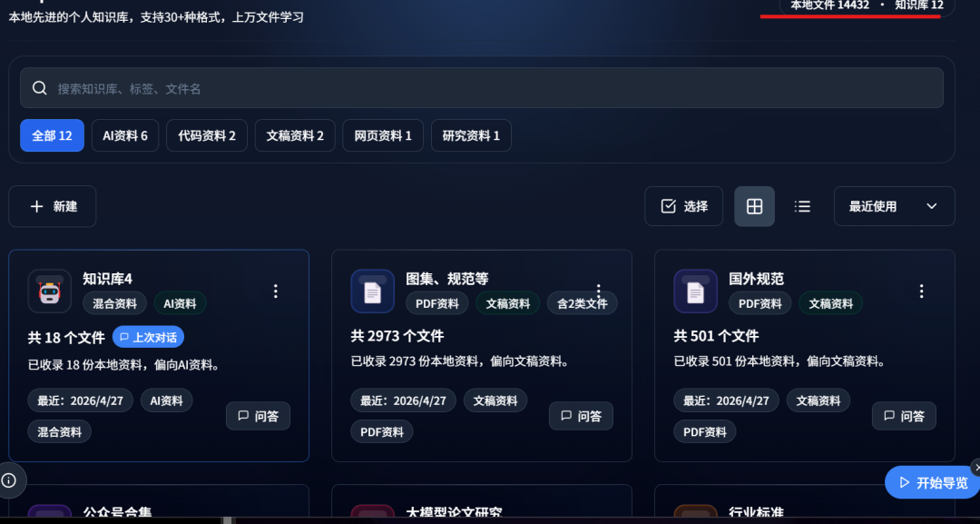Click the document icon of 国外规范

[x=696, y=291]
